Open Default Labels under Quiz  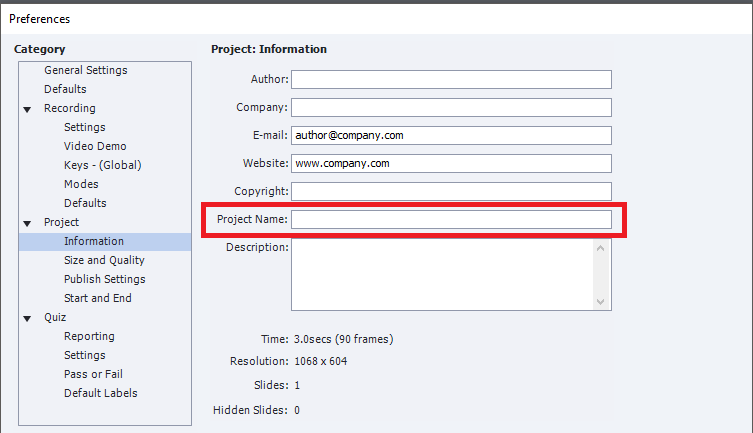100,393
